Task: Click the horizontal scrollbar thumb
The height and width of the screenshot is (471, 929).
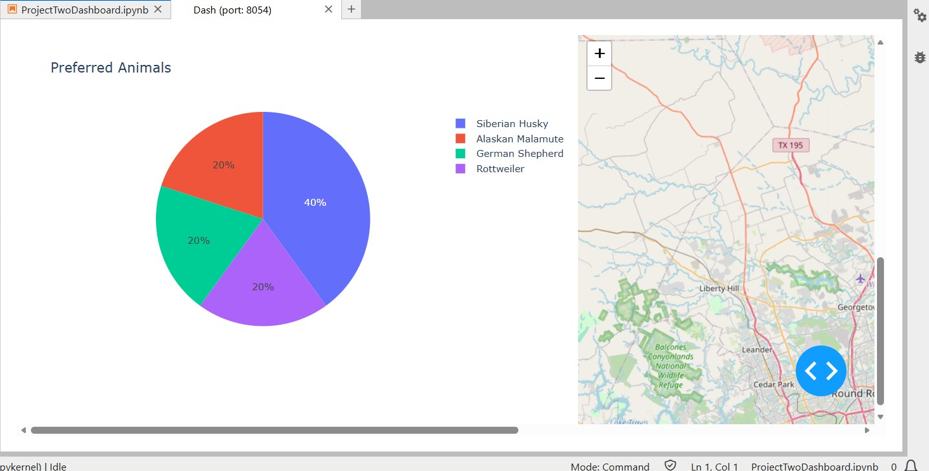Action: point(274,430)
